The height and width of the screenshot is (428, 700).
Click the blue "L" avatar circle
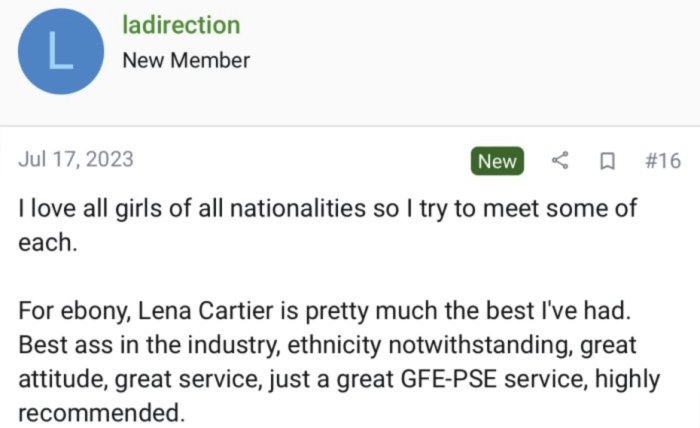coord(62,52)
